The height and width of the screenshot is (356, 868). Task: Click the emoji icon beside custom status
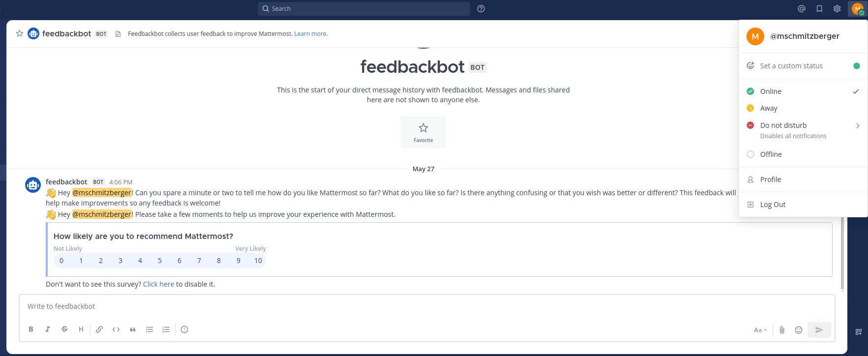click(x=750, y=65)
